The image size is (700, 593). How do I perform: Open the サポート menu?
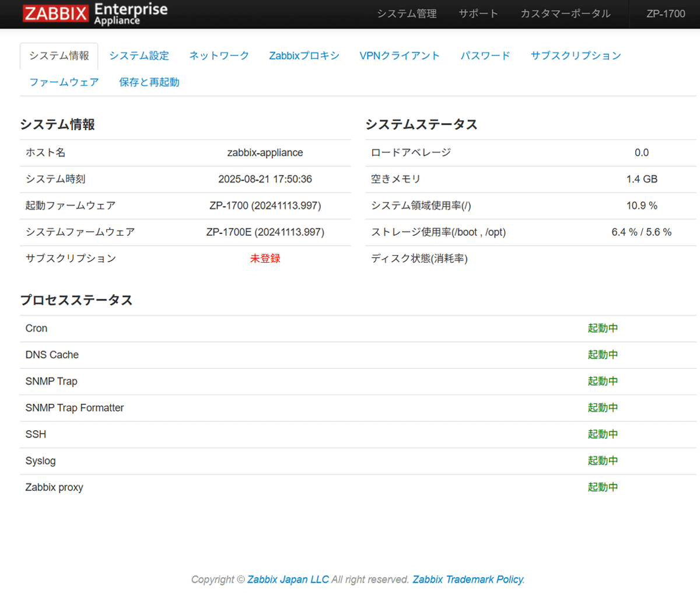click(x=478, y=13)
